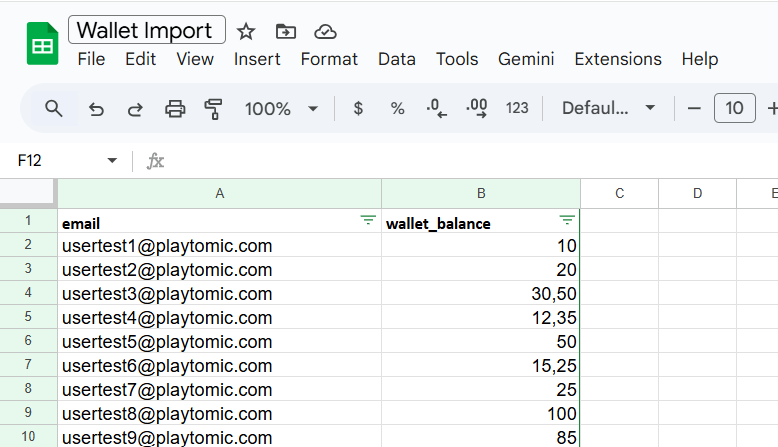Print the spreadsheet
Image resolution: width=778 pixels, height=447 pixels.
pyautogui.click(x=175, y=108)
